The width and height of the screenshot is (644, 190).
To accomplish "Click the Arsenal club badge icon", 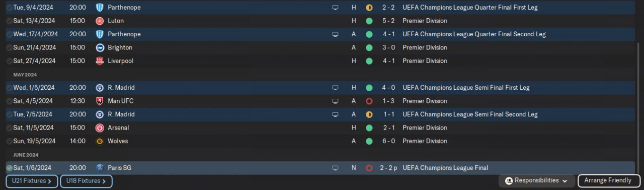I will [x=100, y=128].
